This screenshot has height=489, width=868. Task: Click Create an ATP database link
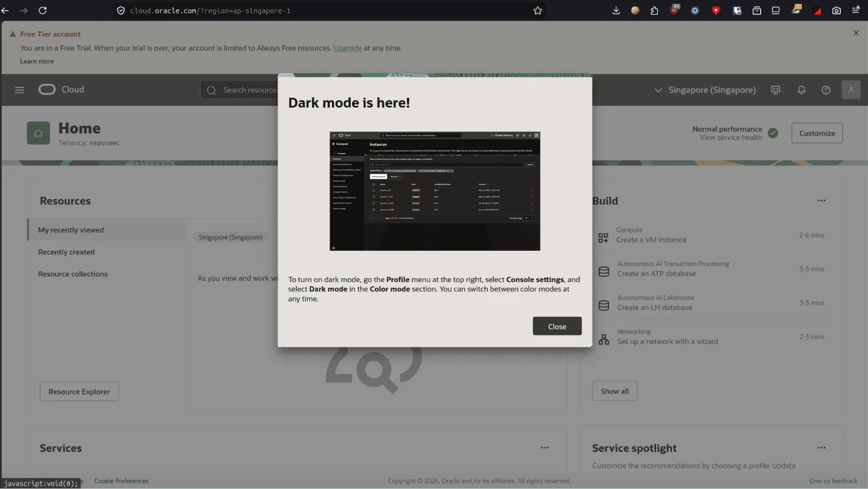click(657, 274)
